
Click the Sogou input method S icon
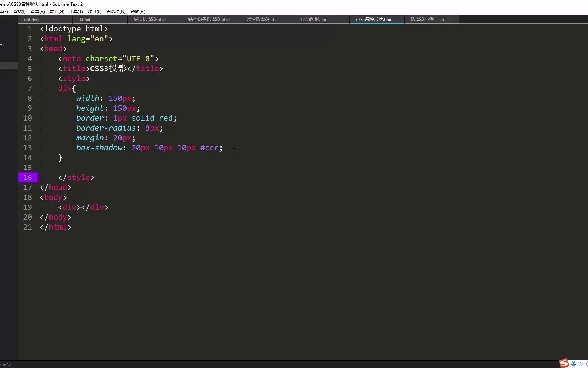click(x=564, y=363)
